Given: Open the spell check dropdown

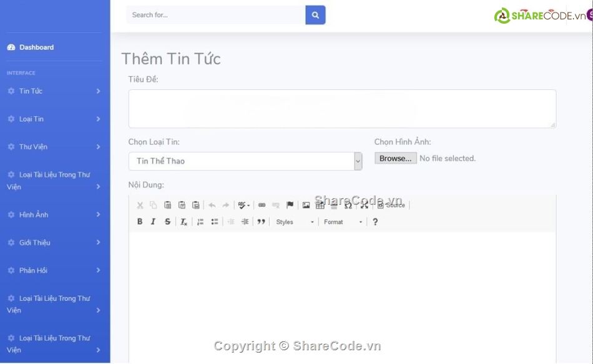Looking at the screenshot, I should coord(244,205).
